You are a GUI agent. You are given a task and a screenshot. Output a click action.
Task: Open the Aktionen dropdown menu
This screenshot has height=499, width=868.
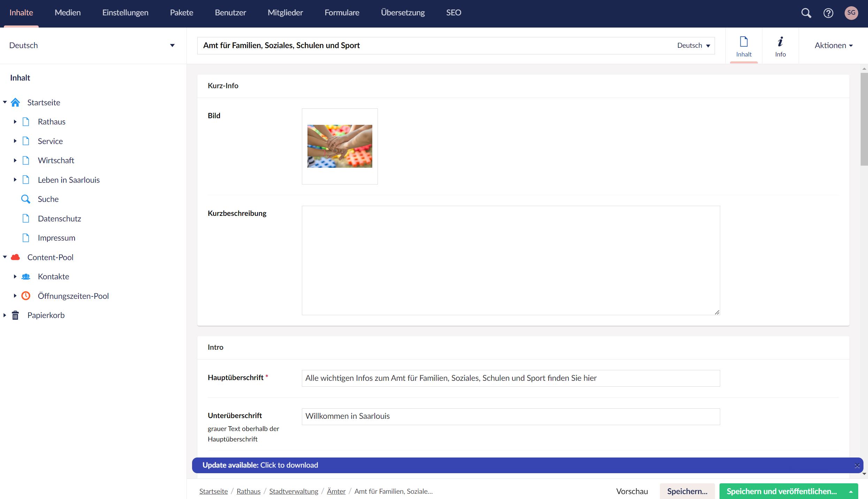[x=833, y=45]
